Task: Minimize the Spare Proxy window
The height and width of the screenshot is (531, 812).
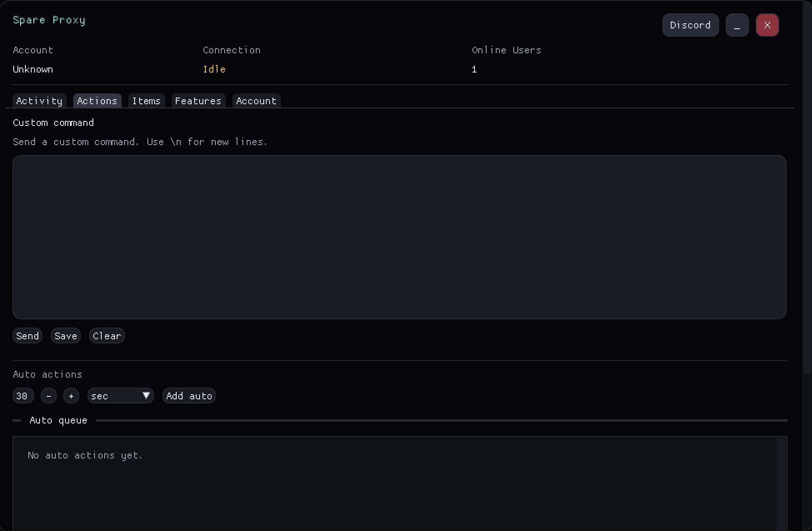Action: [737, 25]
